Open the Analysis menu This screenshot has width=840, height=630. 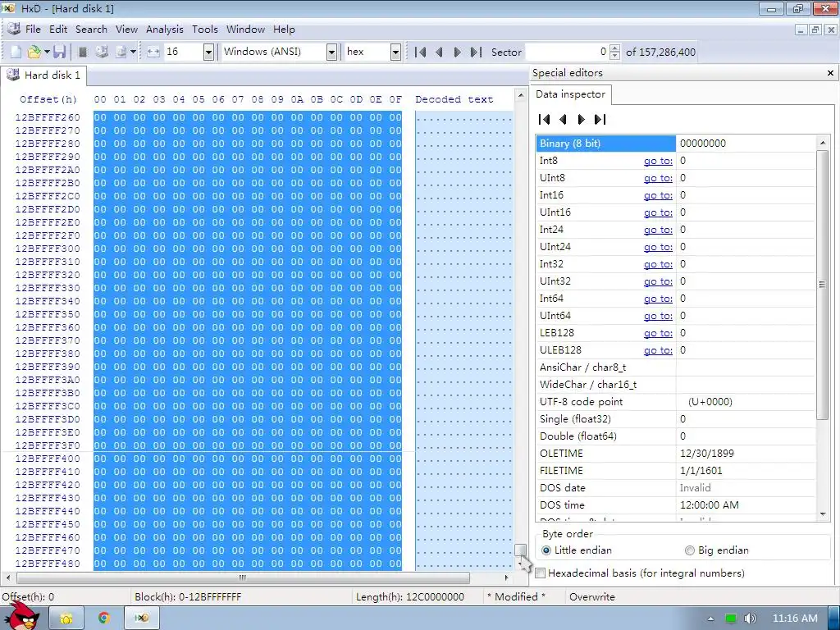(x=164, y=30)
